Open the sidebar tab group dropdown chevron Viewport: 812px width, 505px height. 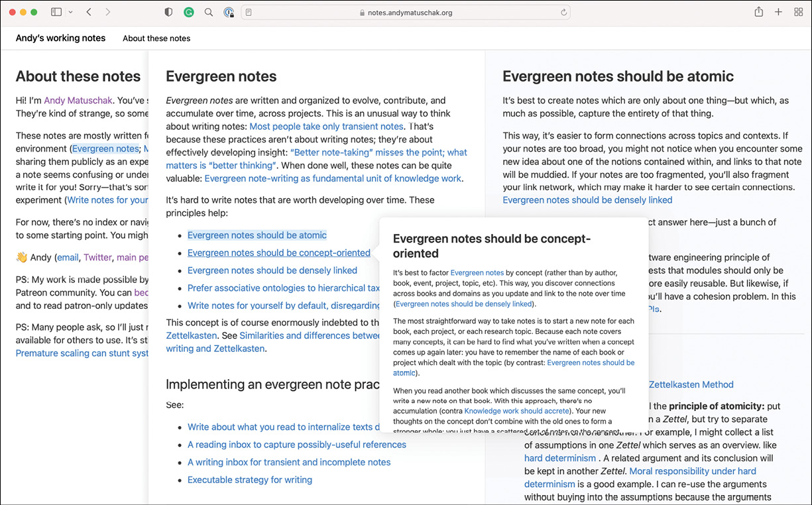(70, 12)
